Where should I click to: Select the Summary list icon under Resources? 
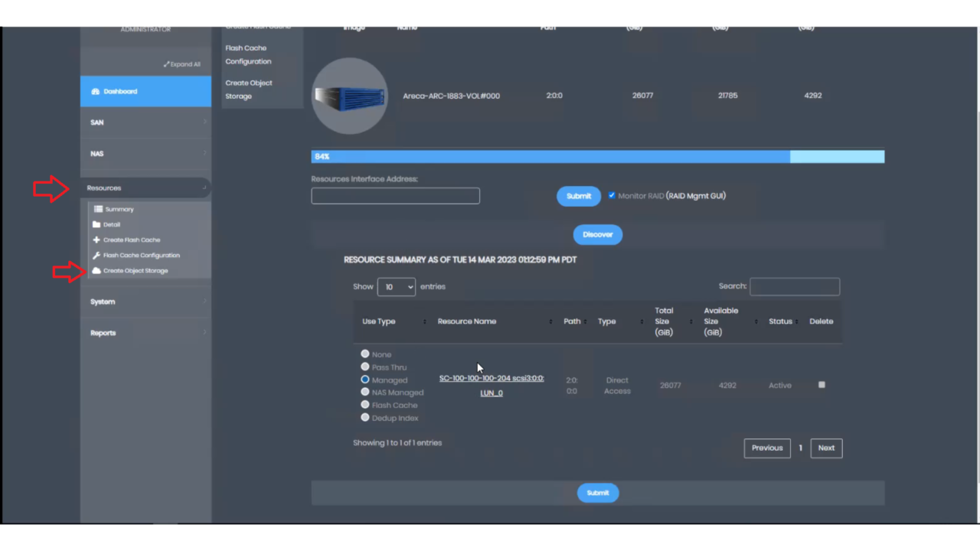pyautogui.click(x=98, y=209)
